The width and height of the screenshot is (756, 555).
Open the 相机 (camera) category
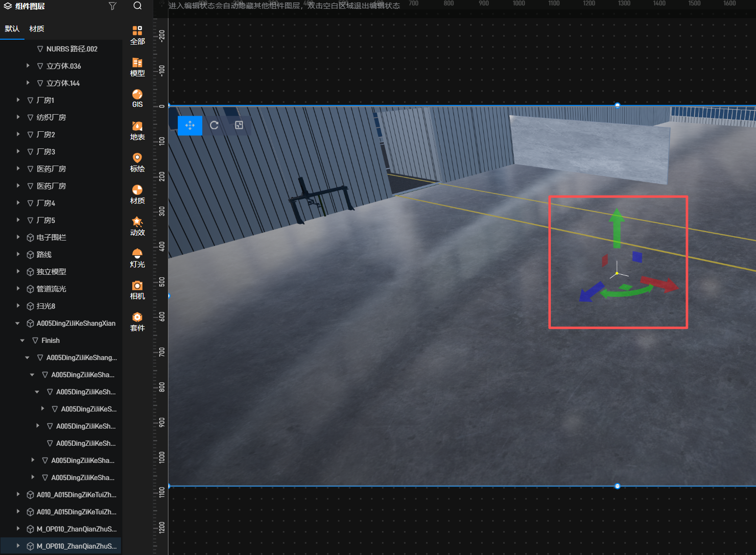[137, 290]
